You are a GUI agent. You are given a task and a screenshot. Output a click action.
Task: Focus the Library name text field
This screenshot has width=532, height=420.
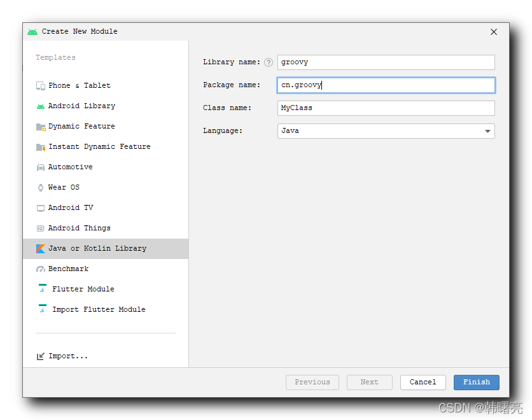(x=386, y=62)
